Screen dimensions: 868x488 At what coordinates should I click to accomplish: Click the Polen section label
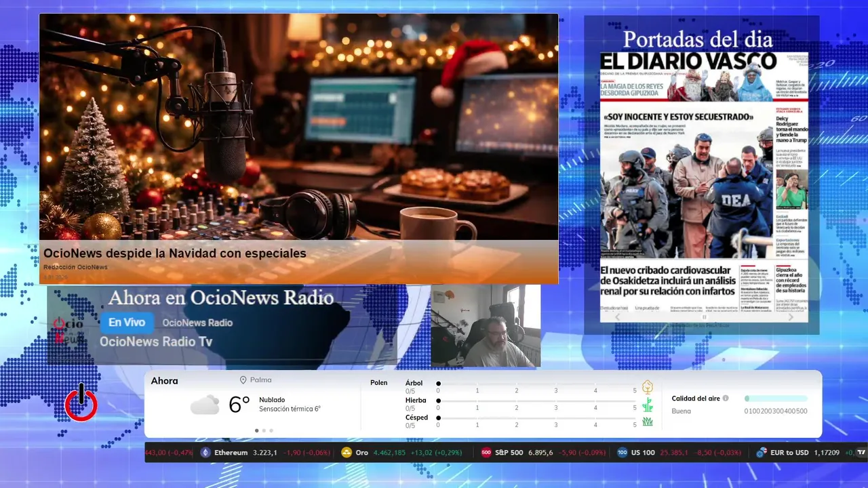379,383
